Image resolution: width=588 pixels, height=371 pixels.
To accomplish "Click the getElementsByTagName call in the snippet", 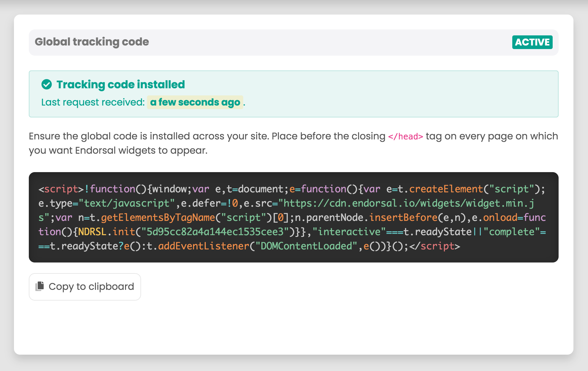I will coord(158,218).
